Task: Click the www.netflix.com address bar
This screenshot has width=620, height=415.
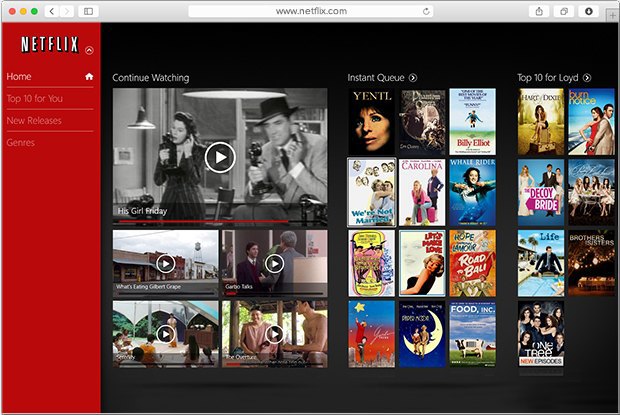Action: point(311,11)
